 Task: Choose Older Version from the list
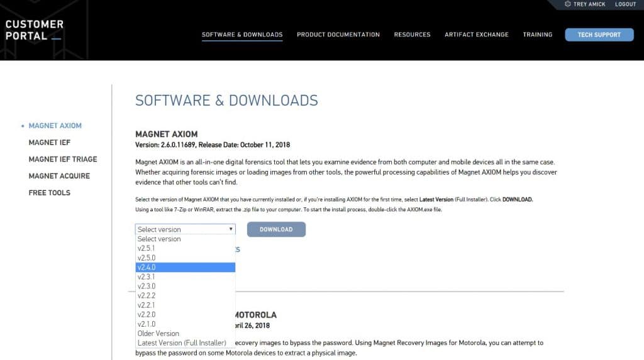coord(186,334)
